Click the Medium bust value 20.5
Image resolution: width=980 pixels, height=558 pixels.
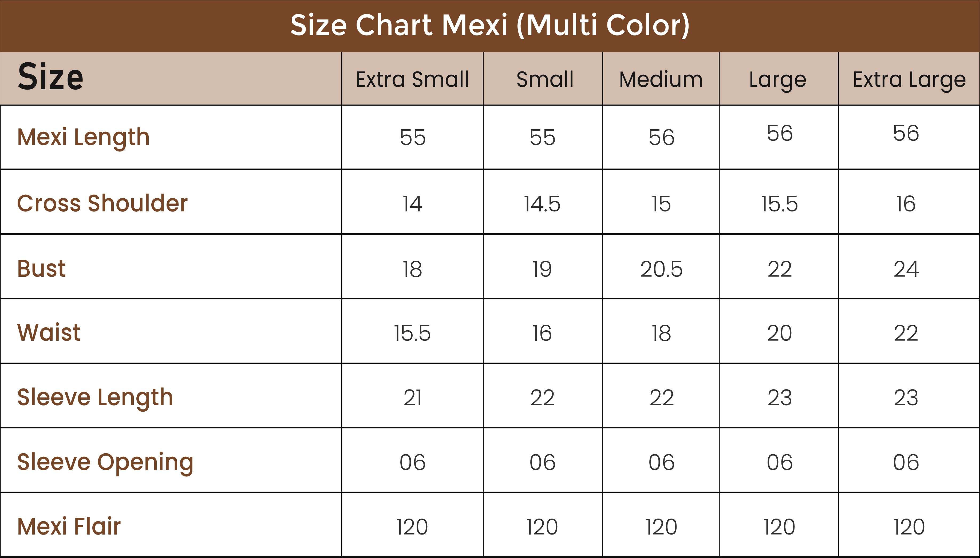661,269
